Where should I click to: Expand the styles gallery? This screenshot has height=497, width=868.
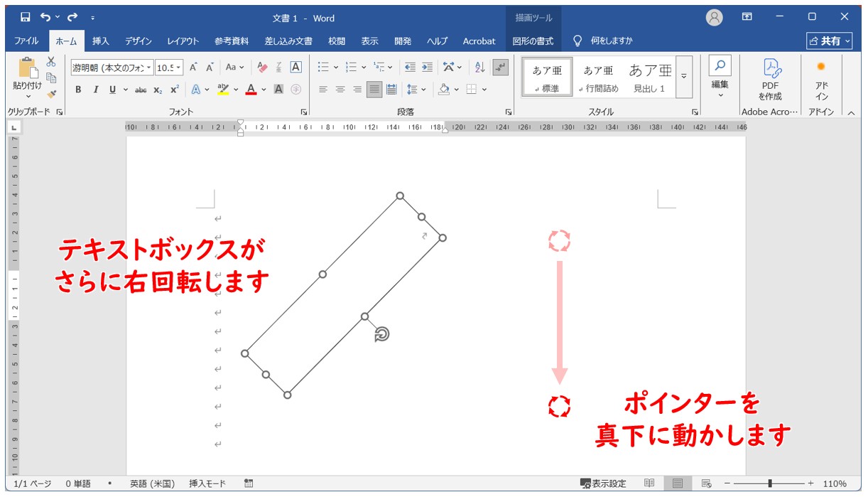(684, 76)
